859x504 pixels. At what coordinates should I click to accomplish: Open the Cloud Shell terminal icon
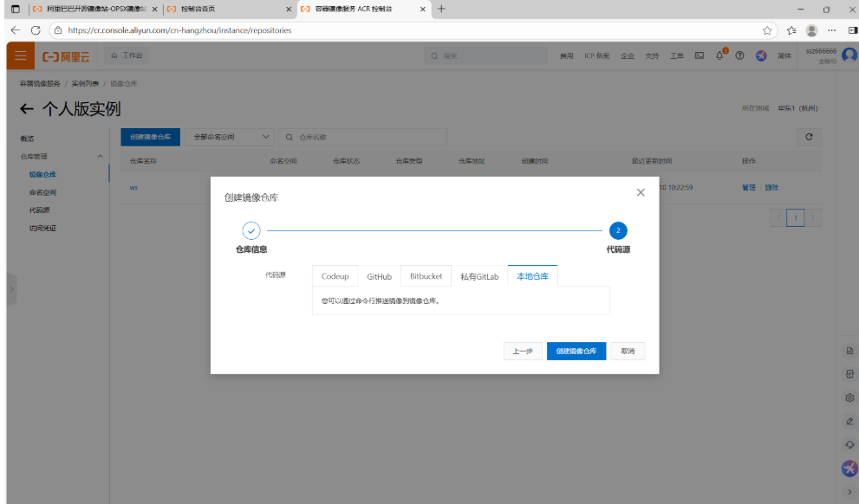click(x=699, y=55)
